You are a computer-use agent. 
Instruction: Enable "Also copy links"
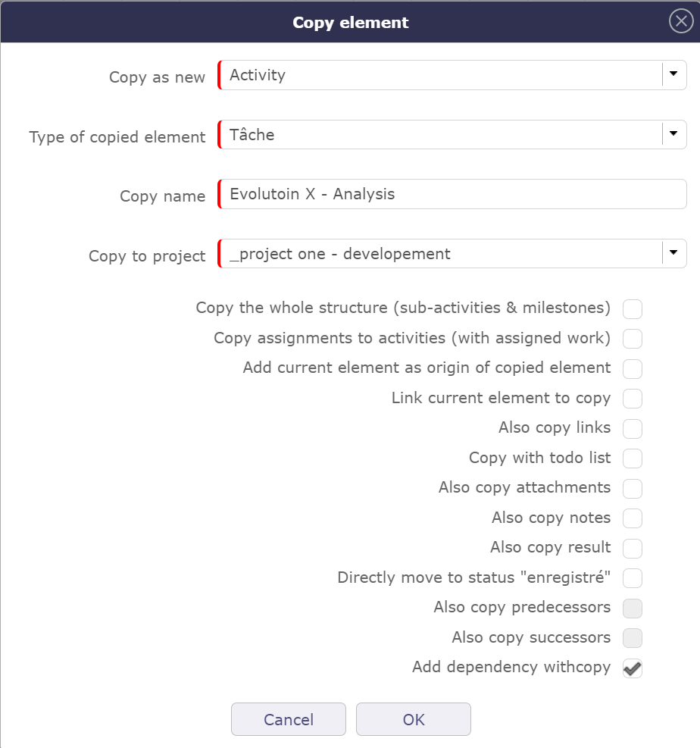click(632, 428)
